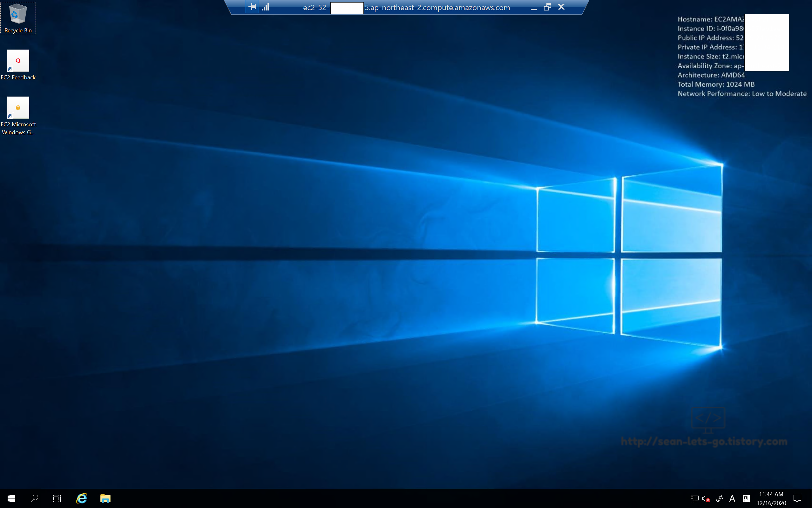Toggle the English 'A' input mode indicator
812x508 pixels.
point(732,498)
